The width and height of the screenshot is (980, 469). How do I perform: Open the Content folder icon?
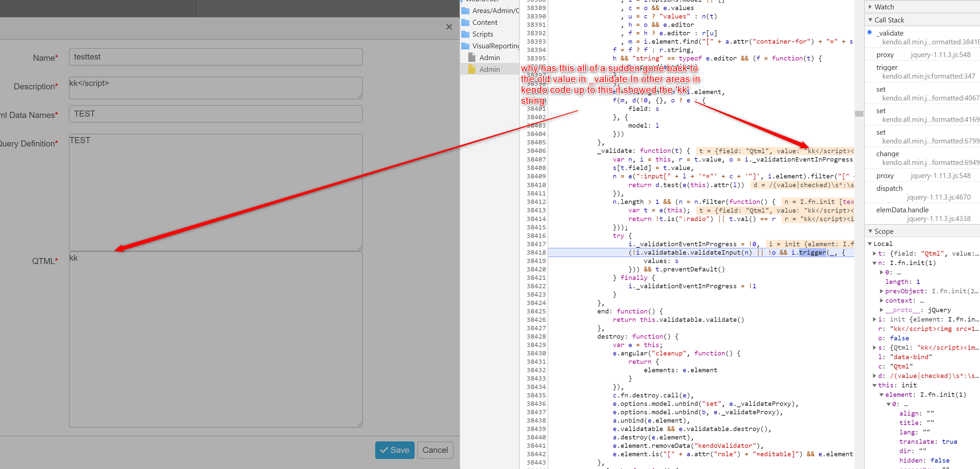point(465,23)
